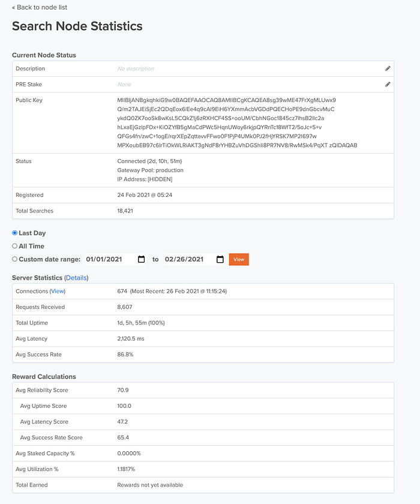420x504 pixels.
Task: Click the Total Searches value 18,421
Action: click(125, 211)
